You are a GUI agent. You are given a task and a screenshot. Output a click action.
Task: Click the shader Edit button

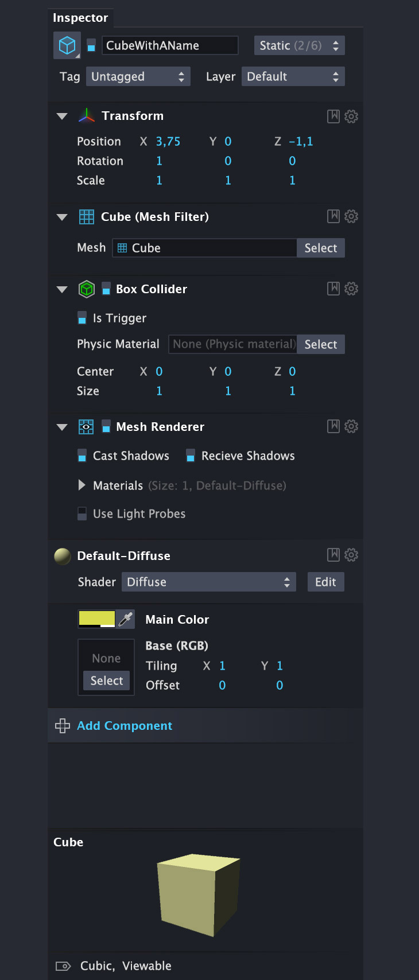pyautogui.click(x=325, y=582)
